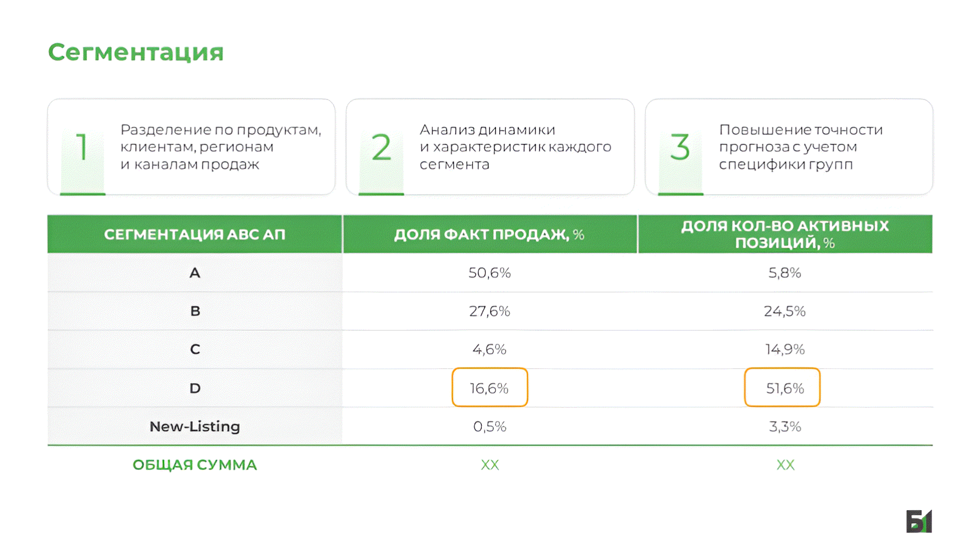Screen dimensions: 980x551
Task: Click the green number 1 badge
Action: (x=82, y=148)
